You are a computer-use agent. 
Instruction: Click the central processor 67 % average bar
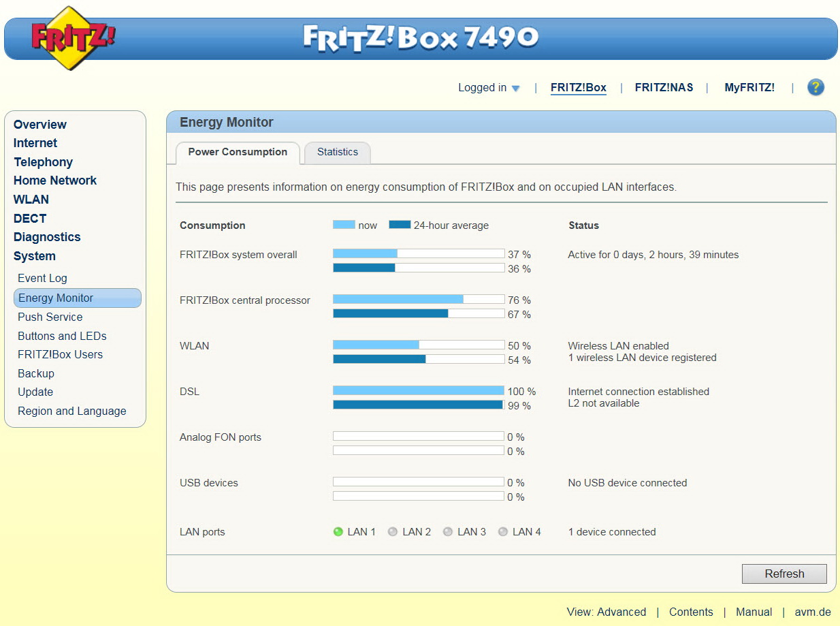419,313
